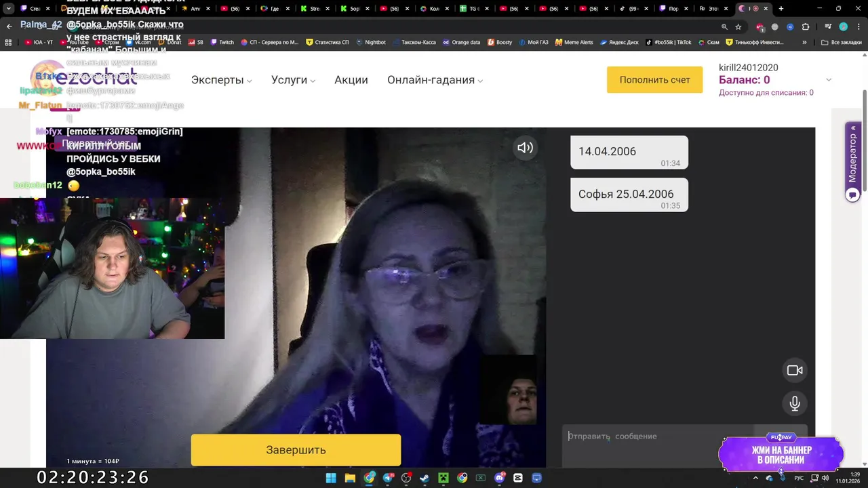This screenshot has height=488, width=868.
Task: Open CapCut icon on the taskbar
Action: [x=518, y=478]
